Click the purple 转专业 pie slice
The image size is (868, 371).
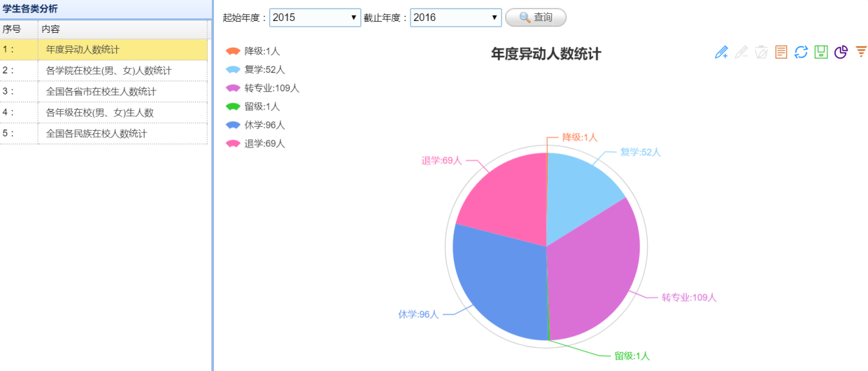[x=594, y=269]
